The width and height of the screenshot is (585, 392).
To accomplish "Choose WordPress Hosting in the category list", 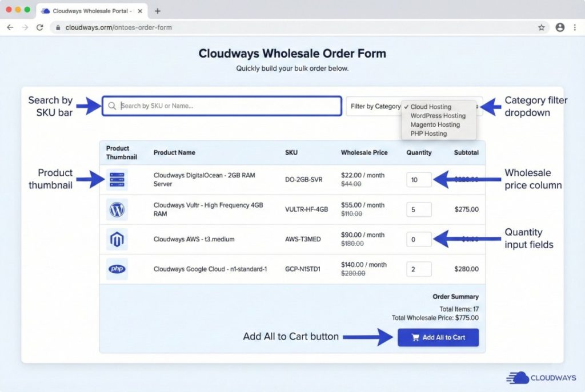I will [x=438, y=116].
